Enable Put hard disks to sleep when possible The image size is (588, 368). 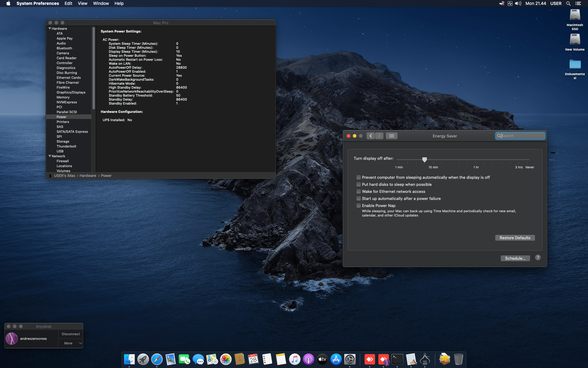358,184
